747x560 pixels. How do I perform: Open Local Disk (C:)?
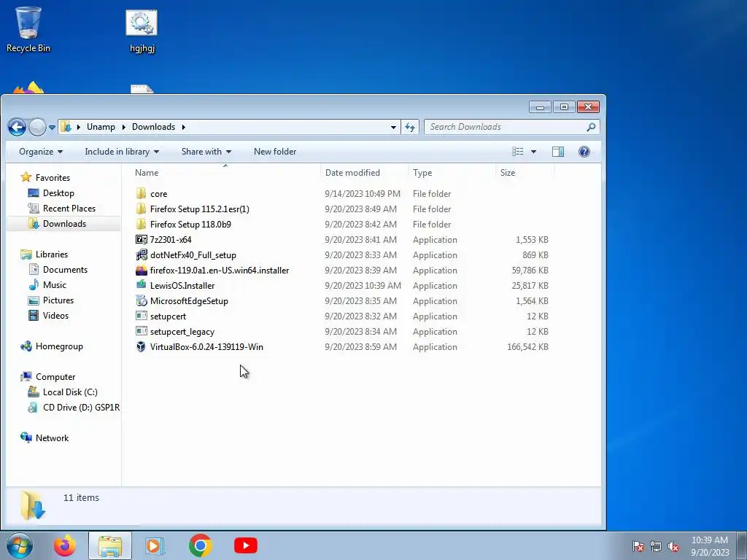70,392
